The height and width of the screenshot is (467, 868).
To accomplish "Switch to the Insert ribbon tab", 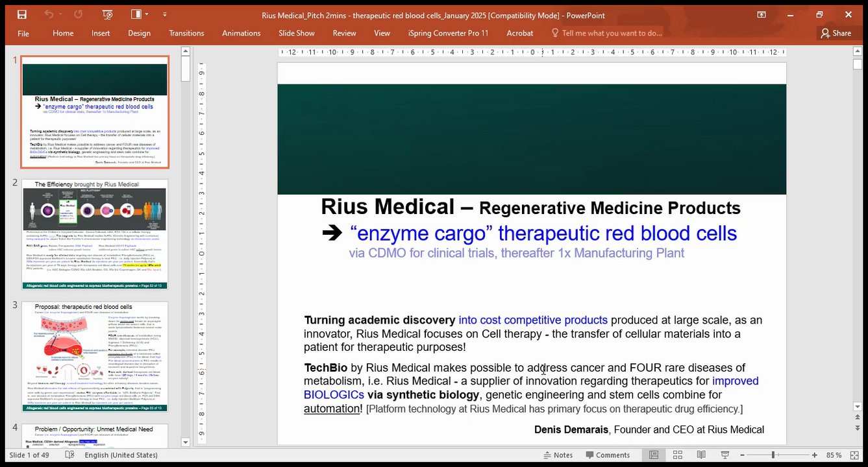I will 101,33.
